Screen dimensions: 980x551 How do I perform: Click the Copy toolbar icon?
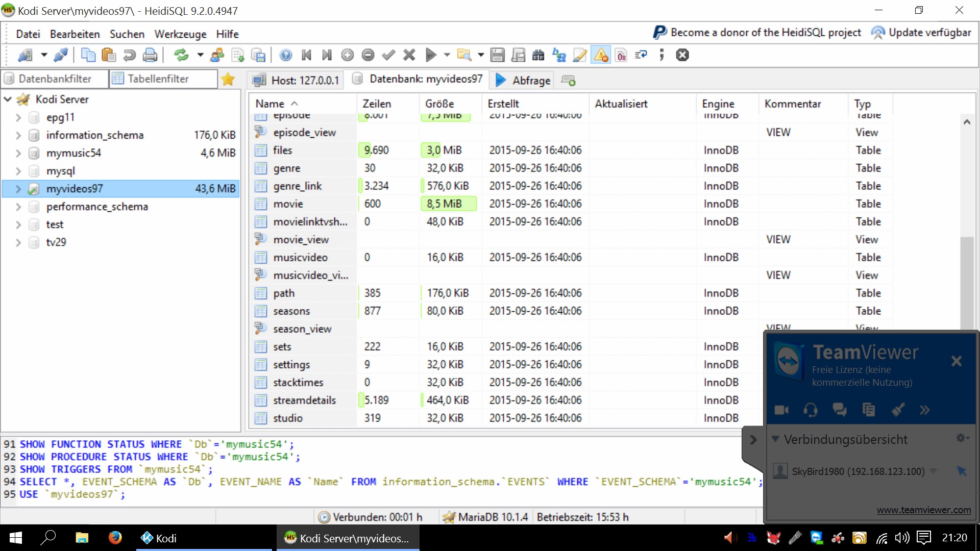click(88, 55)
